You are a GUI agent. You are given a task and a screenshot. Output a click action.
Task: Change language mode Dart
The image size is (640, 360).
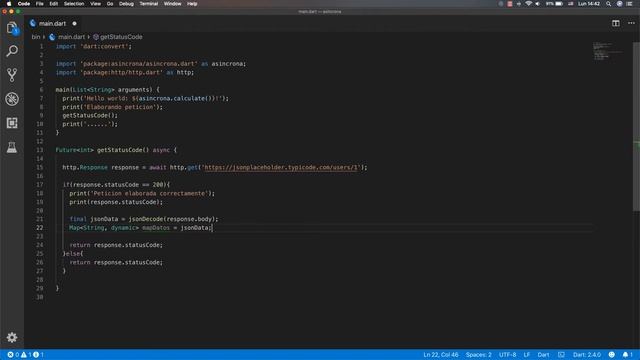[543, 355]
